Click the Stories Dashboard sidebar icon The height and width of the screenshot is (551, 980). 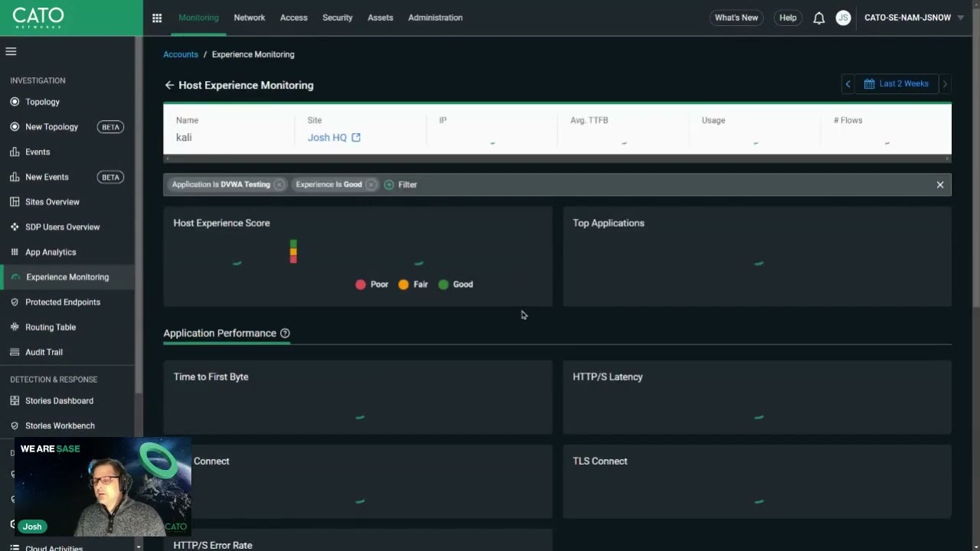coord(15,400)
